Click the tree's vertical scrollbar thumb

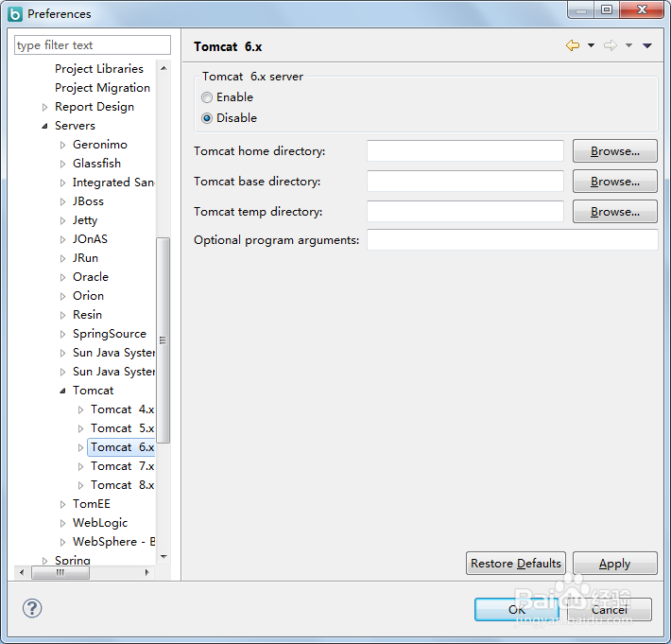(x=163, y=340)
